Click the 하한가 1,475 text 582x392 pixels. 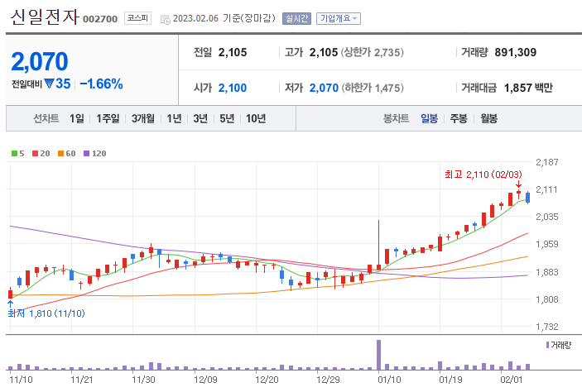coord(373,88)
